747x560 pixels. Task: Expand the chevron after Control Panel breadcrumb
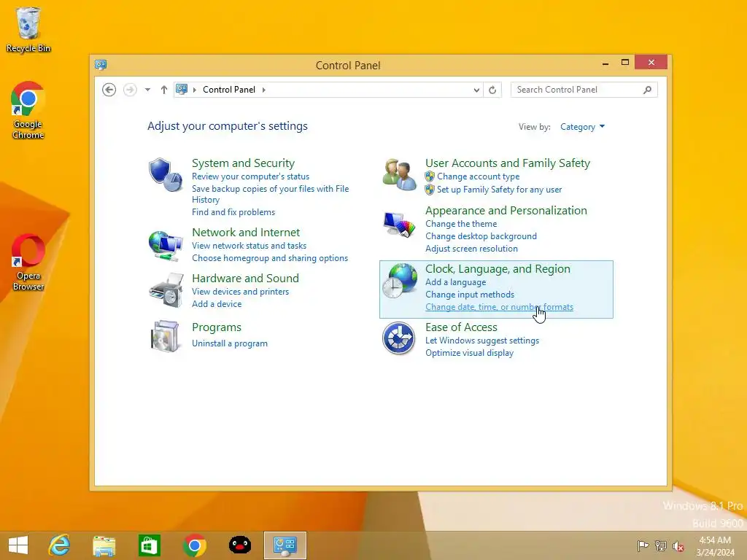tap(264, 90)
